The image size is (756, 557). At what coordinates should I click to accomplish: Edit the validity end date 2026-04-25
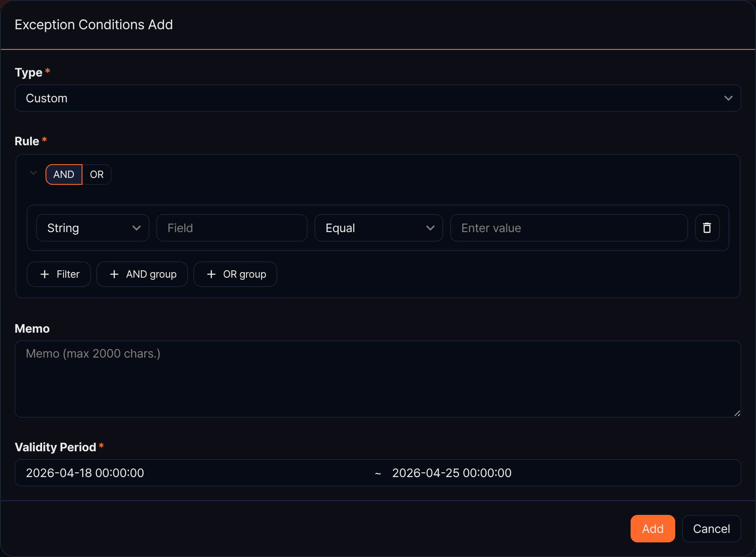click(x=452, y=473)
